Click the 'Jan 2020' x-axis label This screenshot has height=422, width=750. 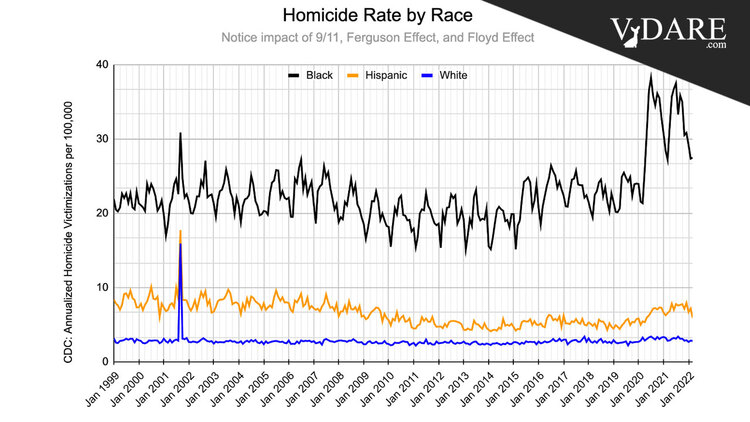pyautogui.click(x=627, y=388)
